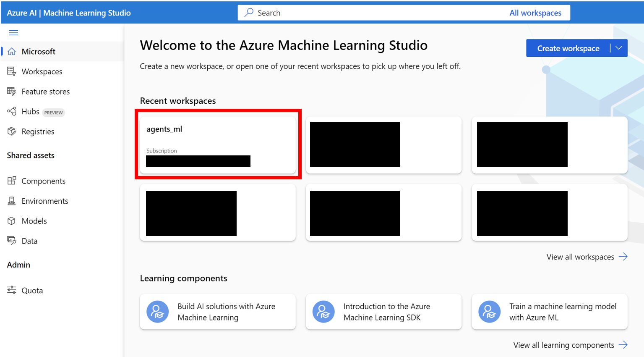Image resolution: width=644 pixels, height=357 pixels.
Task: Select the Environments sidebar icon
Action: 11,201
